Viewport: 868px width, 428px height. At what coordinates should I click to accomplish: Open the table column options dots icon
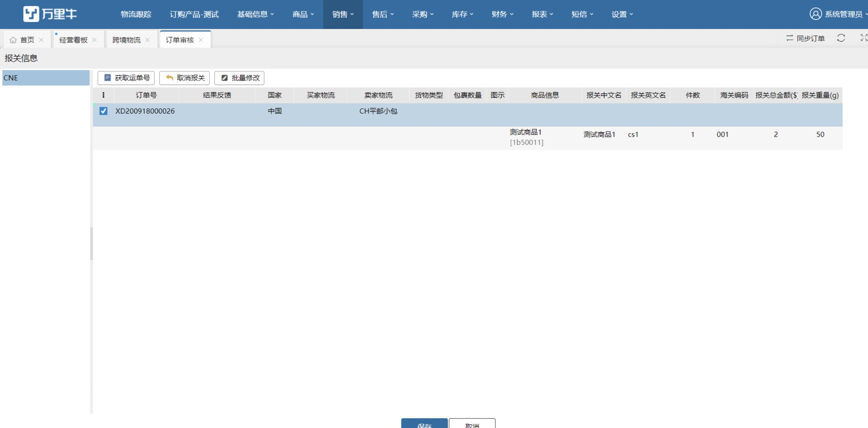tap(103, 95)
